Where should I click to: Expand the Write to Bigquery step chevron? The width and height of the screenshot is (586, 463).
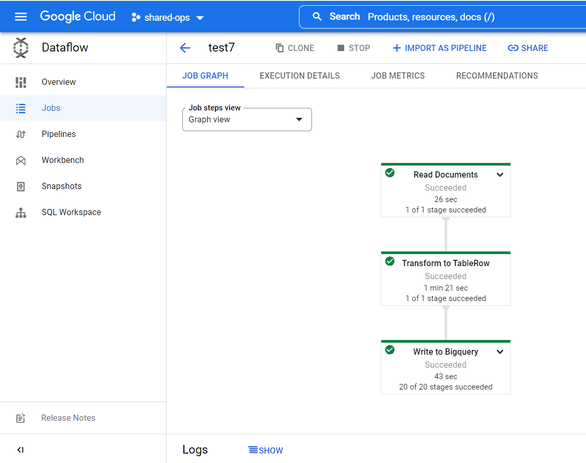coord(500,352)
